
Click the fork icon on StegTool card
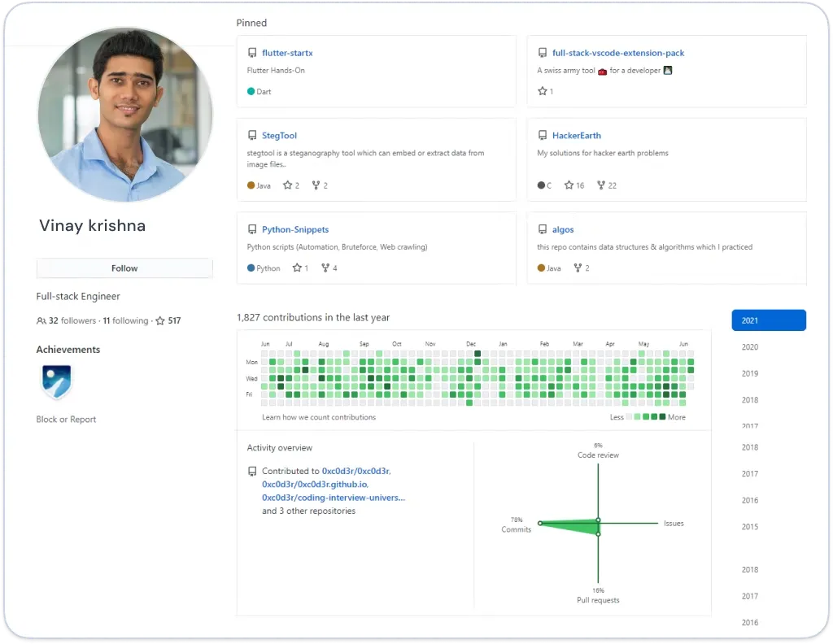[x=316, y=185]
